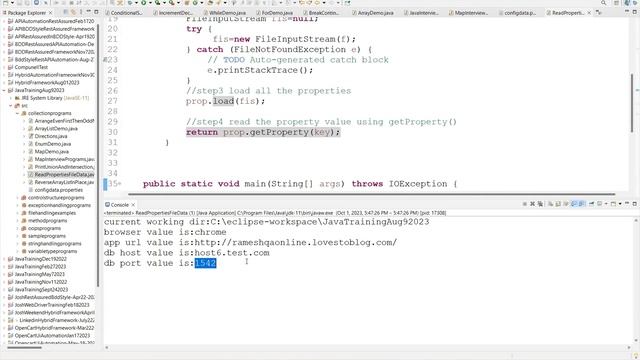Image resolution: width=640 pixels, height=360 pixels.
Task: Toggle code folding at line 35
Action: tap(120, 184)
